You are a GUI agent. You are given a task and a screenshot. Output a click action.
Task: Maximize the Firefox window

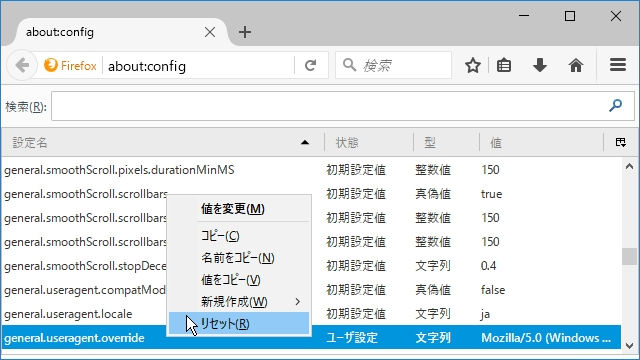pos(570,16)
